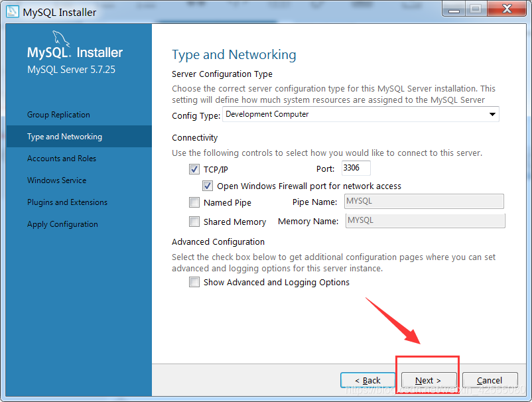Open the Config Type dropdown
Screen dimensions: 532x402
tap(361, 114)
